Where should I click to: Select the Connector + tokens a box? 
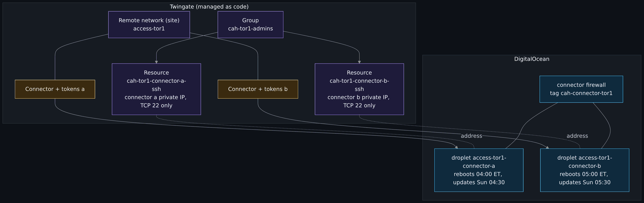(x=55, y=89)
